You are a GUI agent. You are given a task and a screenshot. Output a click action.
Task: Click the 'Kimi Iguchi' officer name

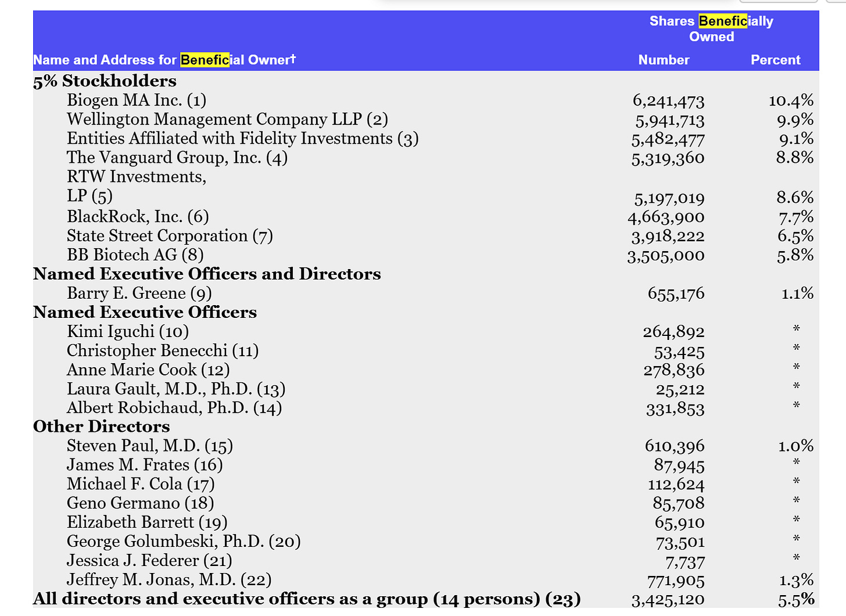[128, 331]
